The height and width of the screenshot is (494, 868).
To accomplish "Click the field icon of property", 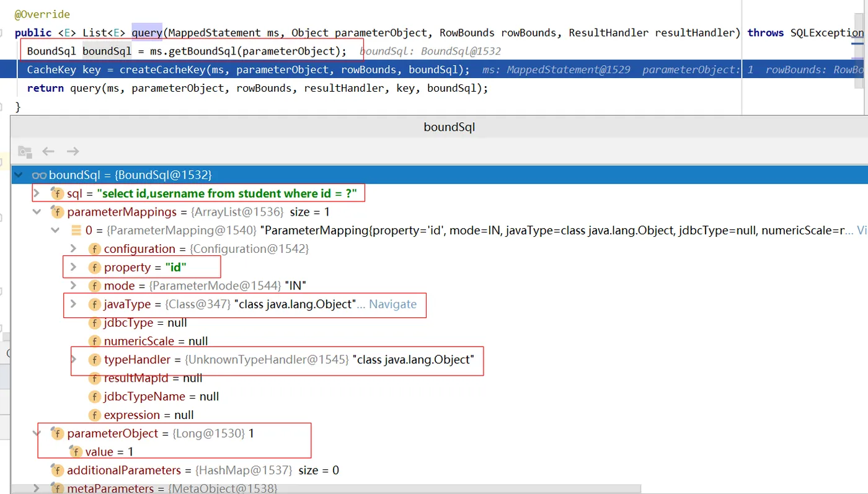I will pyautogui.click(x=94, y=267).
